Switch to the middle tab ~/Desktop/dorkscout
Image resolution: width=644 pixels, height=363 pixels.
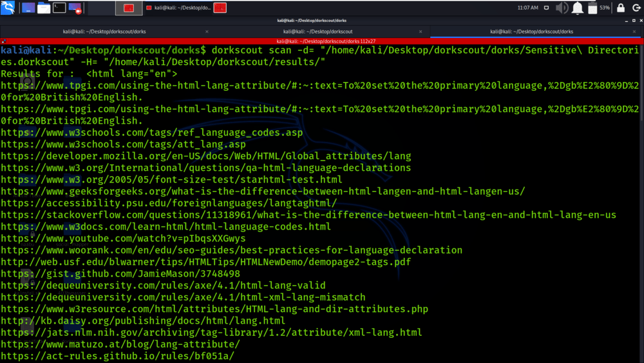[x=317, y=32]
